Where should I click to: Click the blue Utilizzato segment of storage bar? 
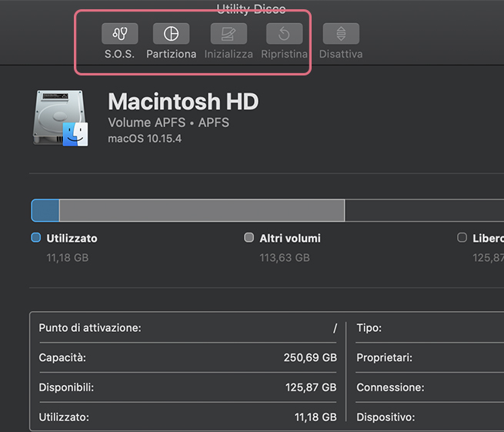pos(45,210)
